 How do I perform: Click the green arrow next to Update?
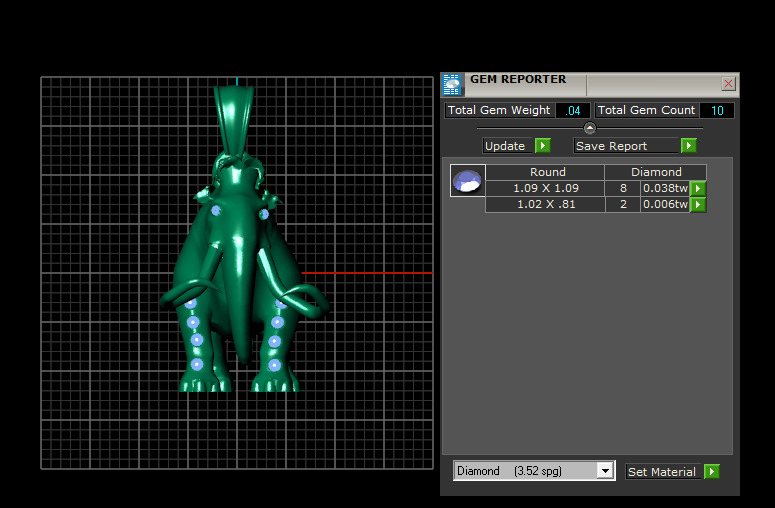[x=543, y=146]
